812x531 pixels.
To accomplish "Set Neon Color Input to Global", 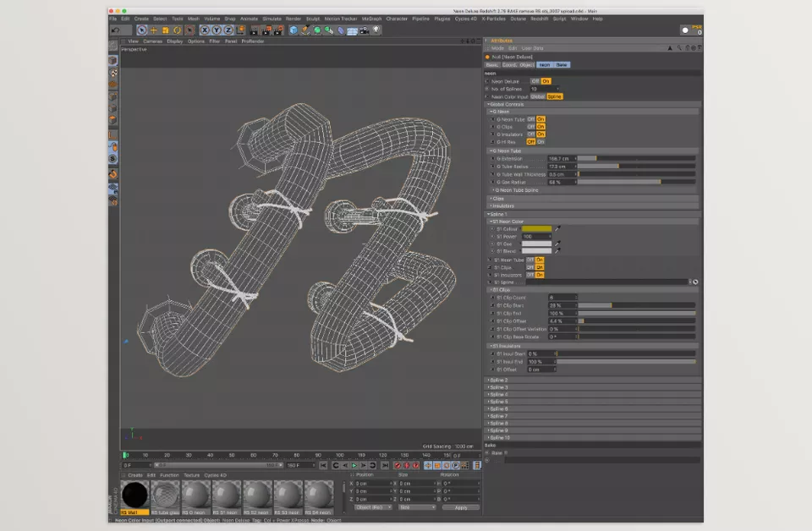I will [x=538, y=96].
